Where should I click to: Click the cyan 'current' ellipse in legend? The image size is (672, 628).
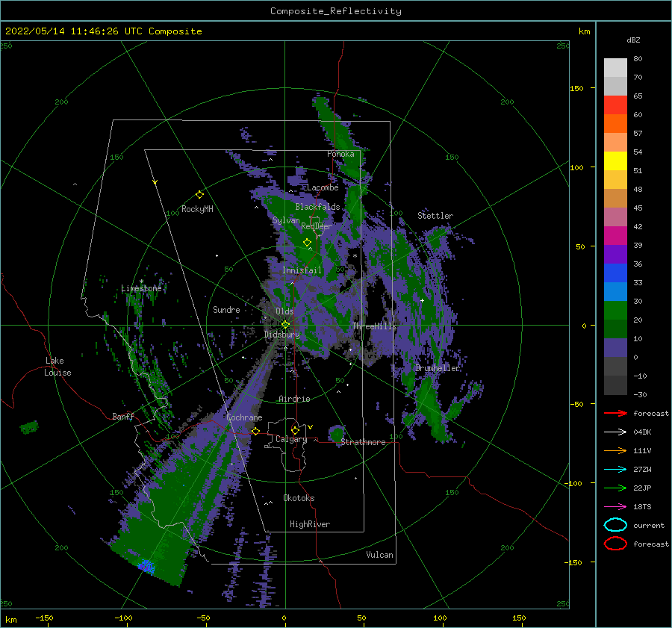coord(615,525)
